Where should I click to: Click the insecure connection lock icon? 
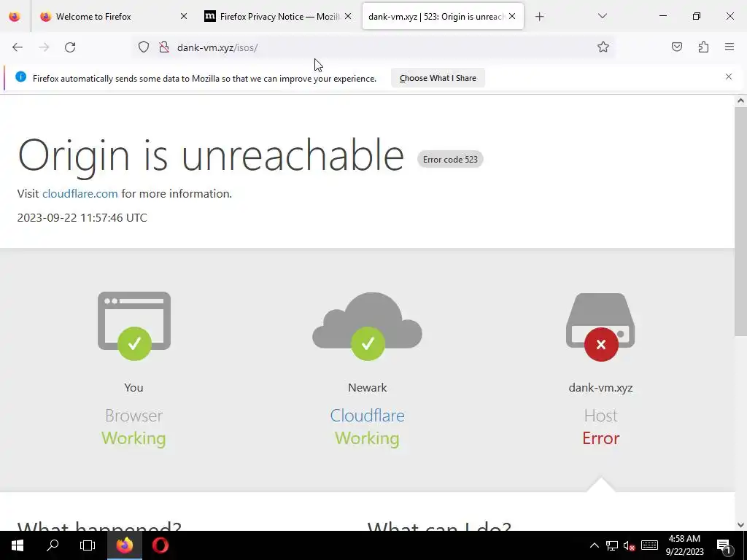coord(164,47)
